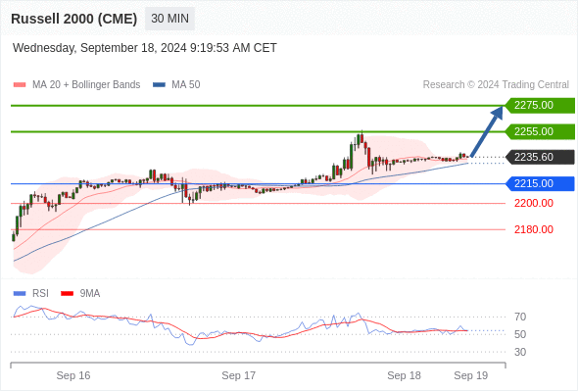The width and height of the screenshot is (578, 392).
Task: Click the MA 20 + Bollinger Bands swatch
Action: 20,85
